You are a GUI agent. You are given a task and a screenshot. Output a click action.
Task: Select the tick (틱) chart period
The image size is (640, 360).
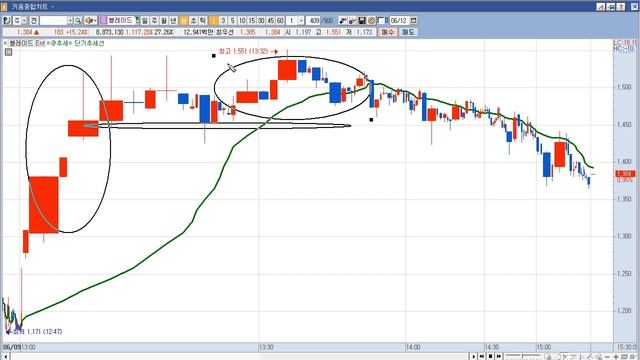pos(203,20)
